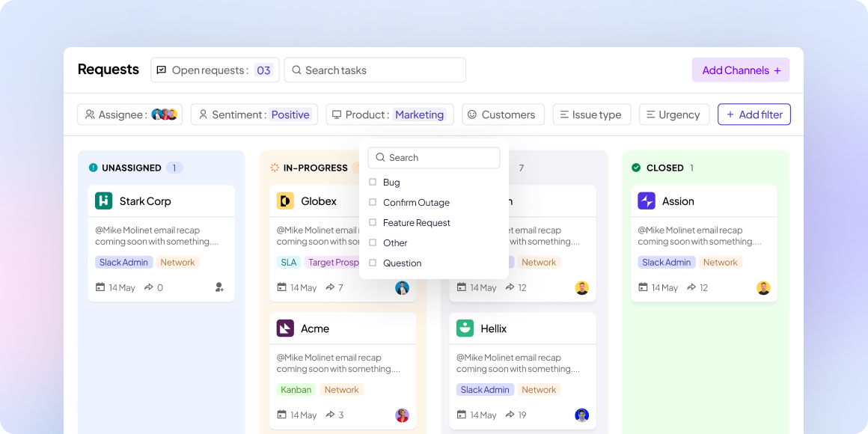Viewport: 868px width, 434px height.
Task: Open the Stark Corp card title
Action: point(146,201)
